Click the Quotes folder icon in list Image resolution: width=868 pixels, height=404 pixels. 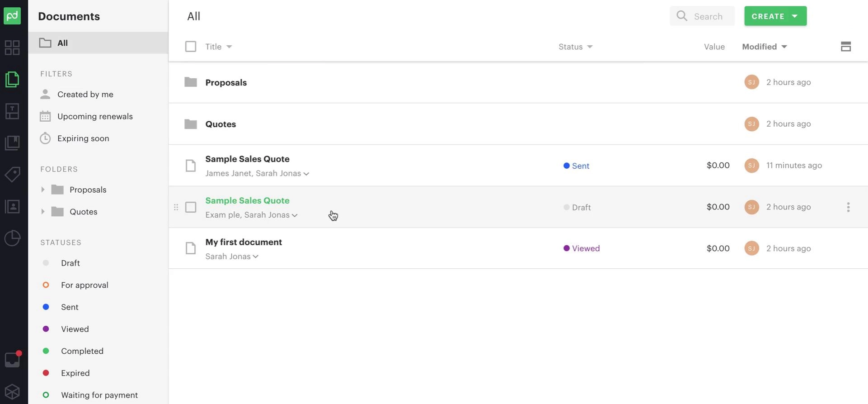tap(191, 124)
